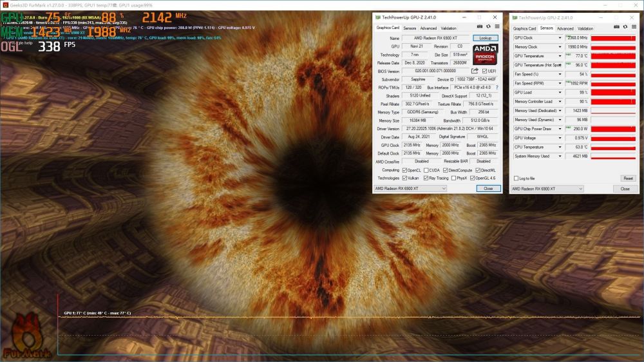
Task: Click the refresh icon in Graphics Card window
Action: [488, 26]
